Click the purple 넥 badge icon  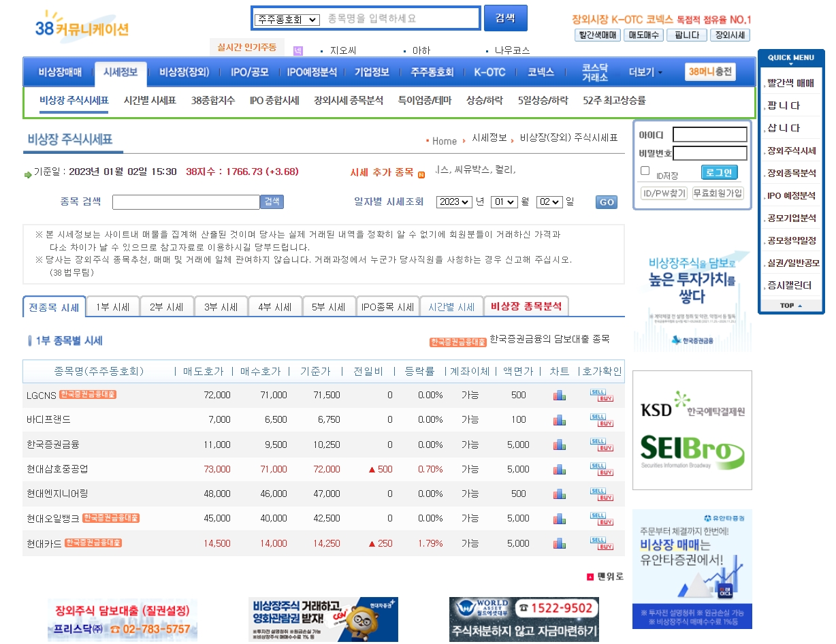coord(298,50)
